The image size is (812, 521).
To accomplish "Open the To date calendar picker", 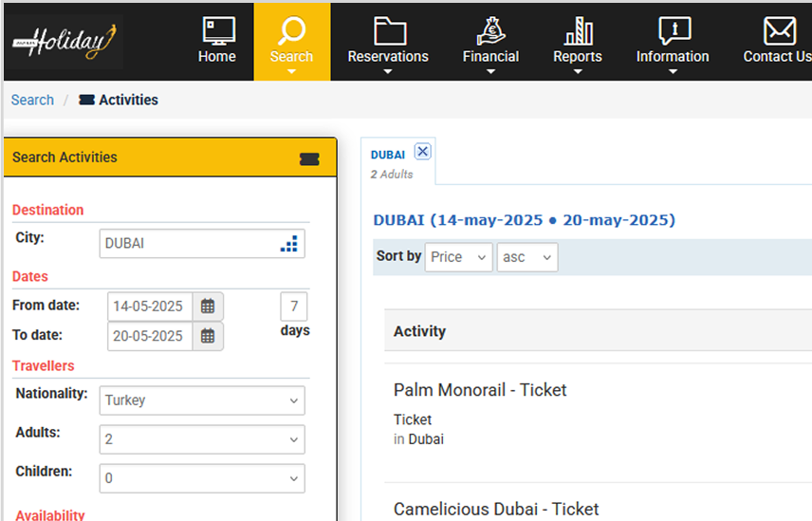I will [x=208, y=336].
